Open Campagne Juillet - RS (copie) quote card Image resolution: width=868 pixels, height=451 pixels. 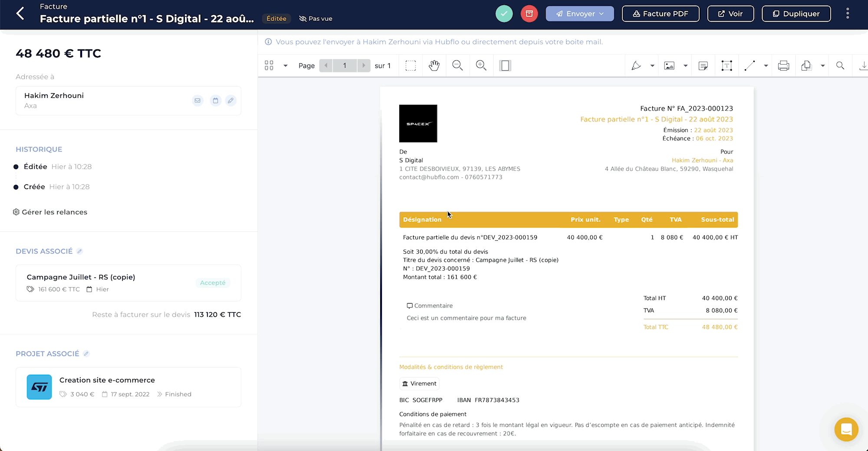click(128, 283)
